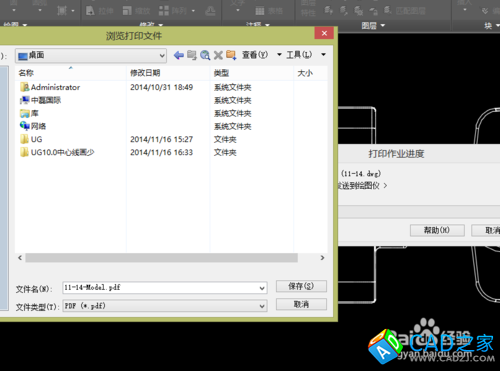Sort by the 大小 size column header
The height and width of the screenshot is (371, 500).
click(310, 73)
